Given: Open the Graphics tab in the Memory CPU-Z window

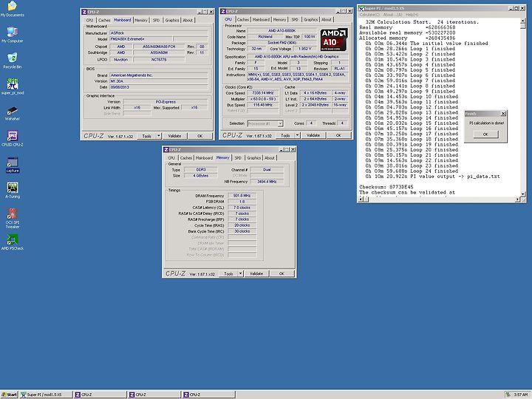Looking at the screenshot, I should [253, 158].
